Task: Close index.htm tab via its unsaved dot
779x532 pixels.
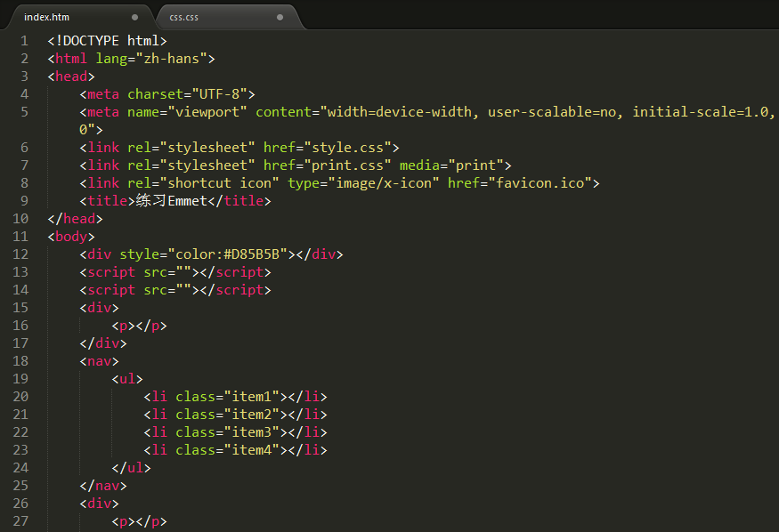Action: click(134, 17)
